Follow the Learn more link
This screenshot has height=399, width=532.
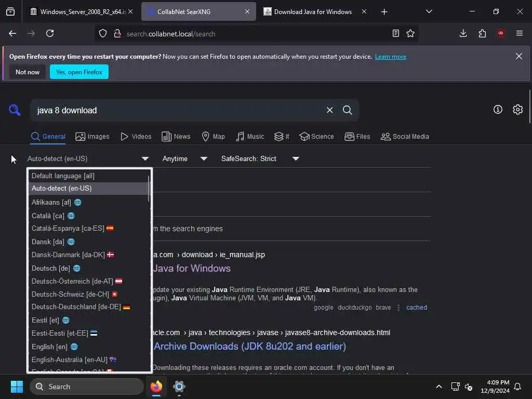point(391,57)
